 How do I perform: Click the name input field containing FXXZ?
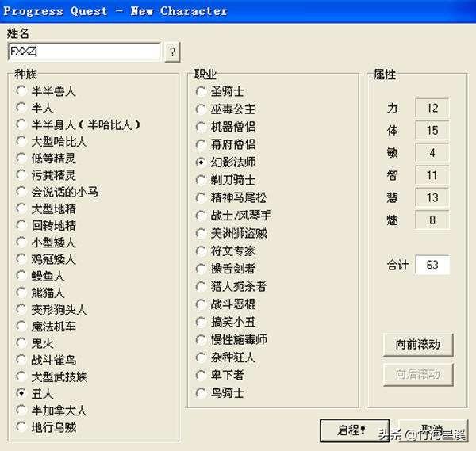84,52
